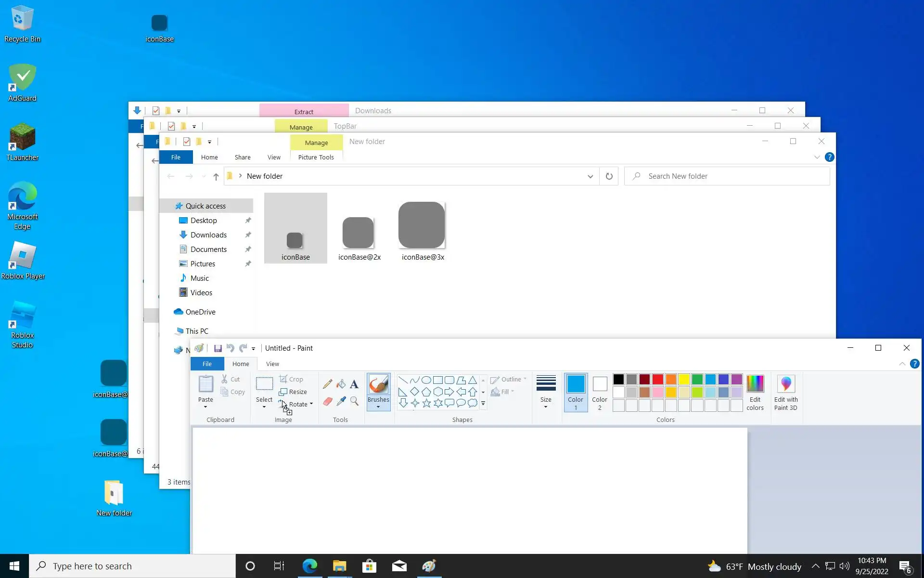Select the Magnifier tool

(x=355, y=401)
